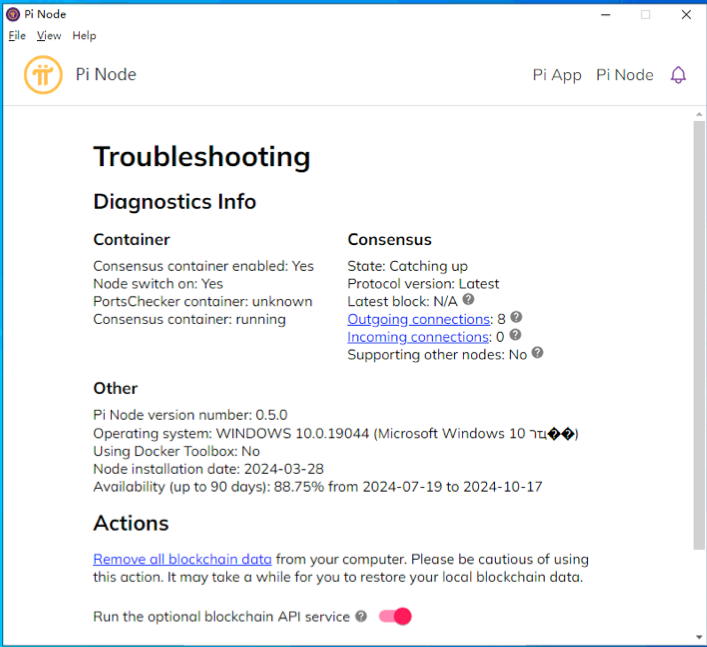Show help for Latest block
707x647 pixels.
click(468, 299)
